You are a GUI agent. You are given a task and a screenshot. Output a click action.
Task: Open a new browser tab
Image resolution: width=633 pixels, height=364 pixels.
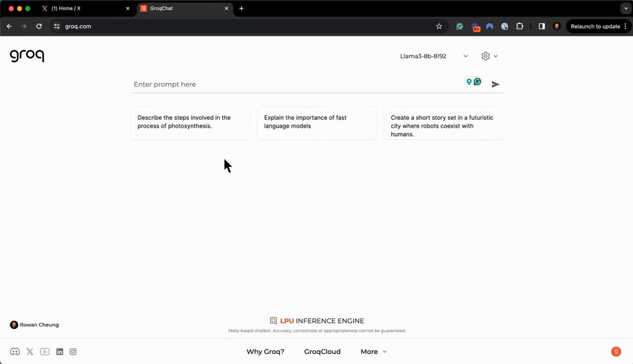point(242,8)
